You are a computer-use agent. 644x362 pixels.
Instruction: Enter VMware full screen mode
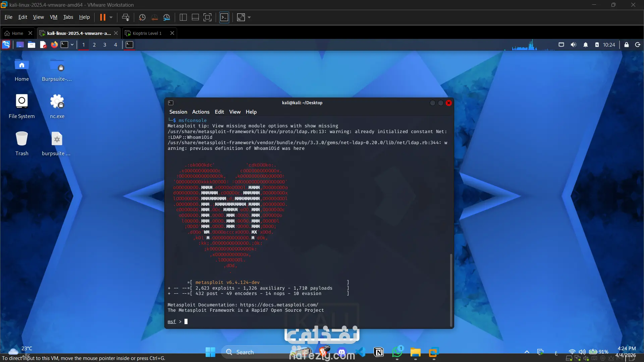[x=208, y=17]
